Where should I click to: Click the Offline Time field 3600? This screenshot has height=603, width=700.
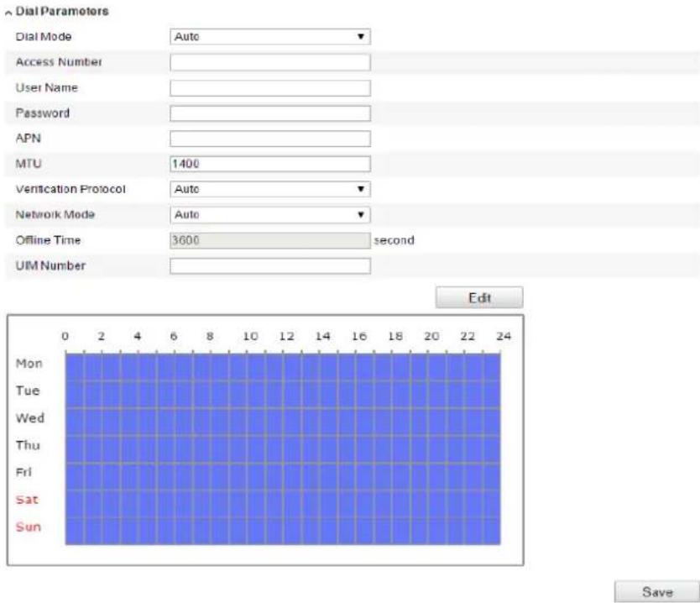pyautogui.click(x=270, y=240)
